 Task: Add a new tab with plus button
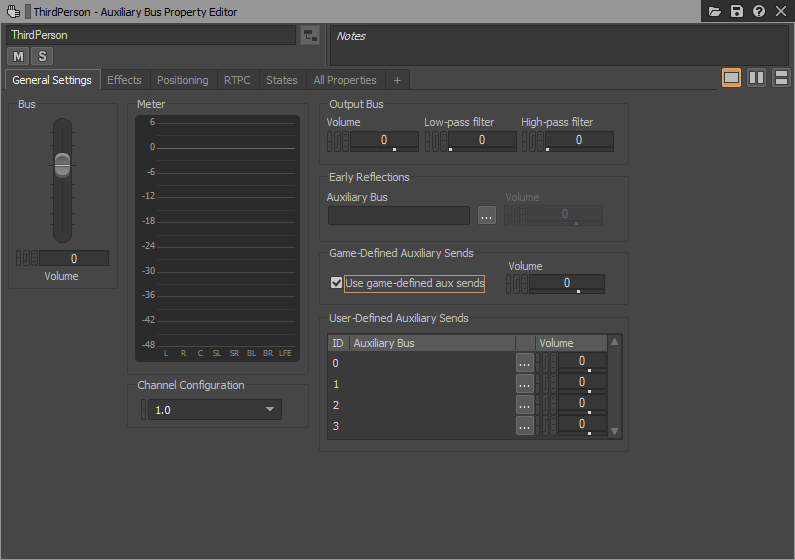(x=397, y=80)
